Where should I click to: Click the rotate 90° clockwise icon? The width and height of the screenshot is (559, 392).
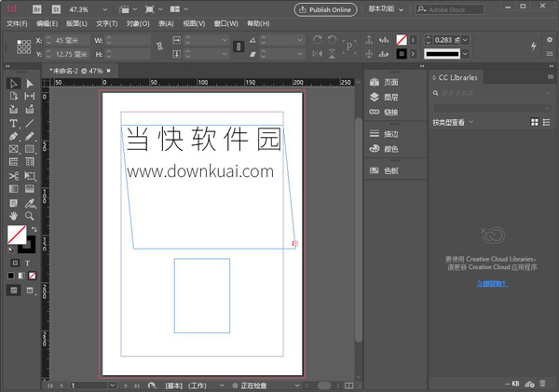tap(318, 39)
